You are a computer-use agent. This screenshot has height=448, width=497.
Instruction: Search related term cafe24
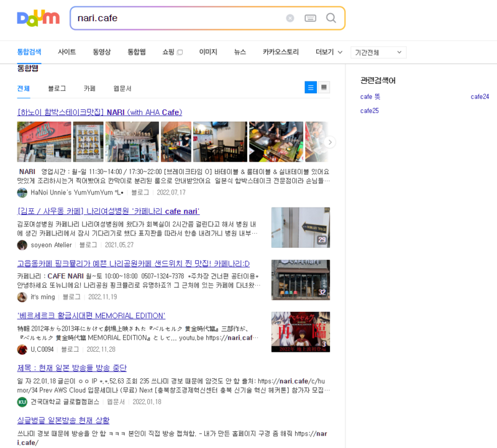point(480,97)
